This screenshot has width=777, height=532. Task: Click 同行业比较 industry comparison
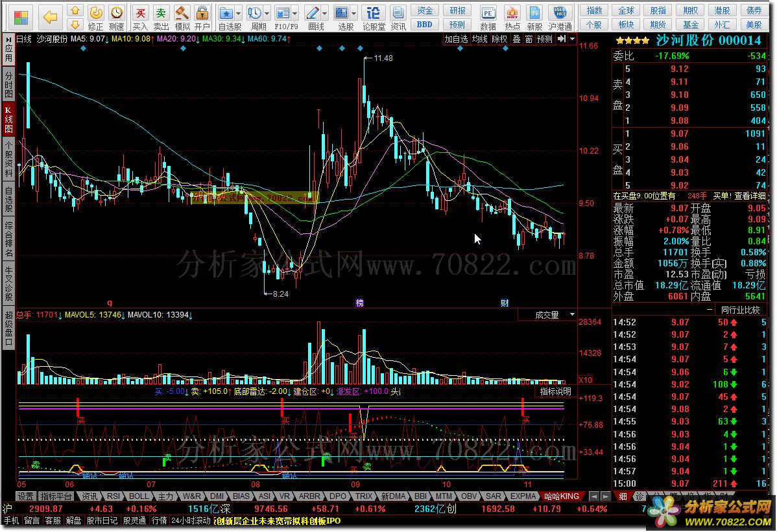point(740,310)
